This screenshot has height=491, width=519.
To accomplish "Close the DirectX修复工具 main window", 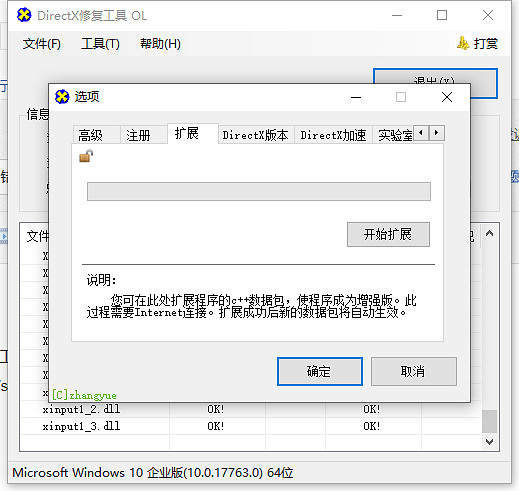I will 488,15.
